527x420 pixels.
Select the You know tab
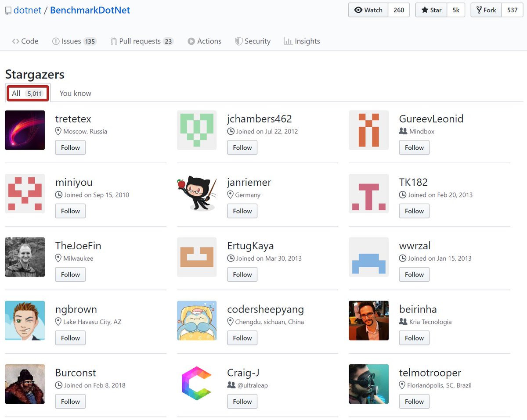75,93
